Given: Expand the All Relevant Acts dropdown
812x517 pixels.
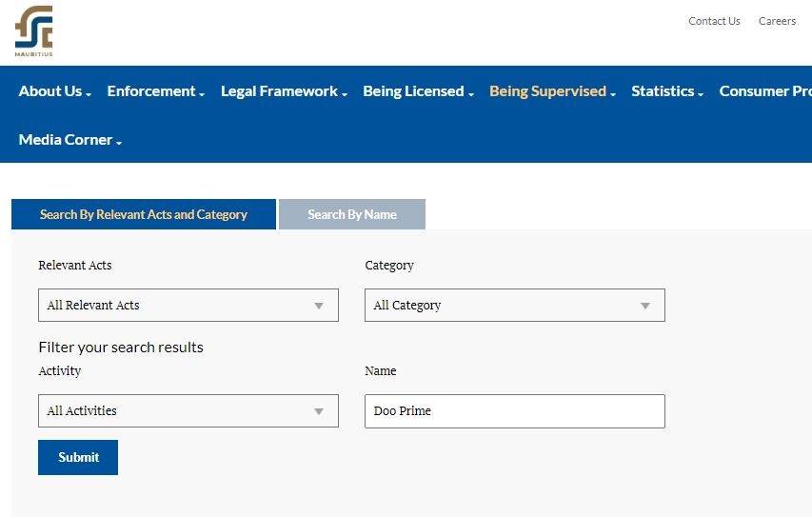Looking at the screenshot, I should 188,305.
